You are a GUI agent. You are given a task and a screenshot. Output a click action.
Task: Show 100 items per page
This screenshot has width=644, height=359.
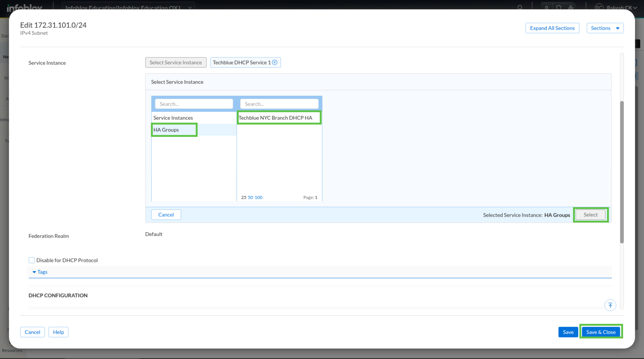[x=258, y=197]
